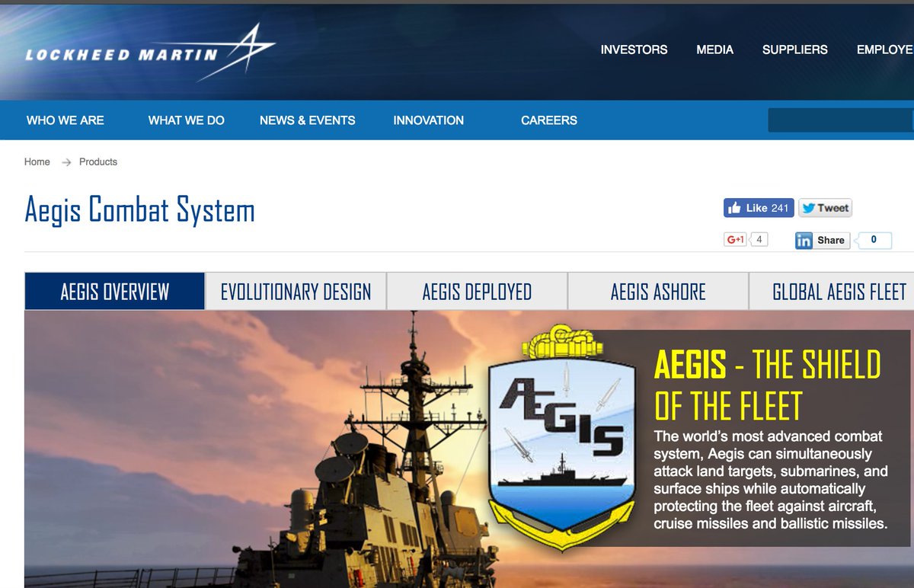Click the Lockheed Martin wordmark text
This screenshot has width=914, height=588.
click(121, 55)
